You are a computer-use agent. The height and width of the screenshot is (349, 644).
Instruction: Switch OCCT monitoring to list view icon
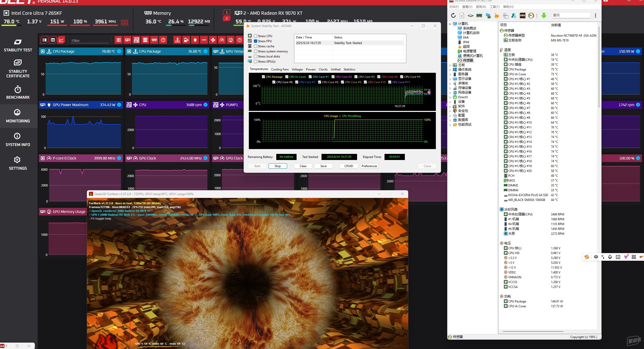point(44,40)
